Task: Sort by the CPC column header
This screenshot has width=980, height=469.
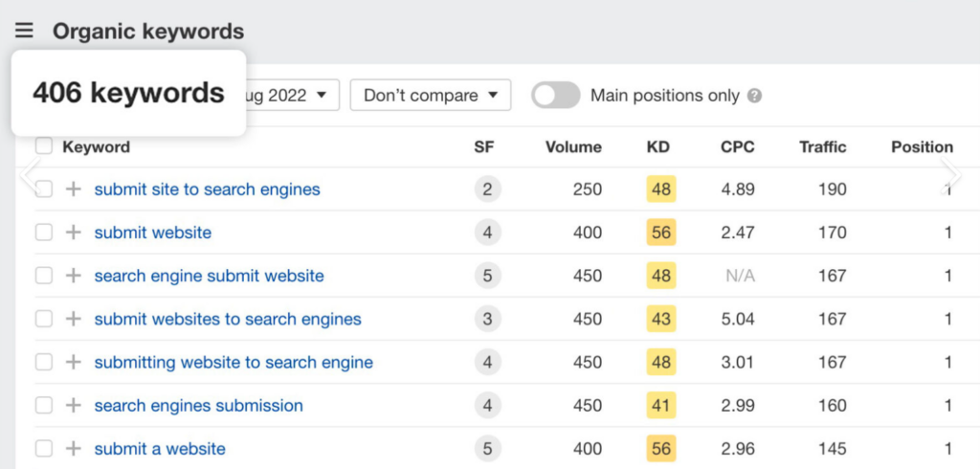Action: click(x=738, y=147)
